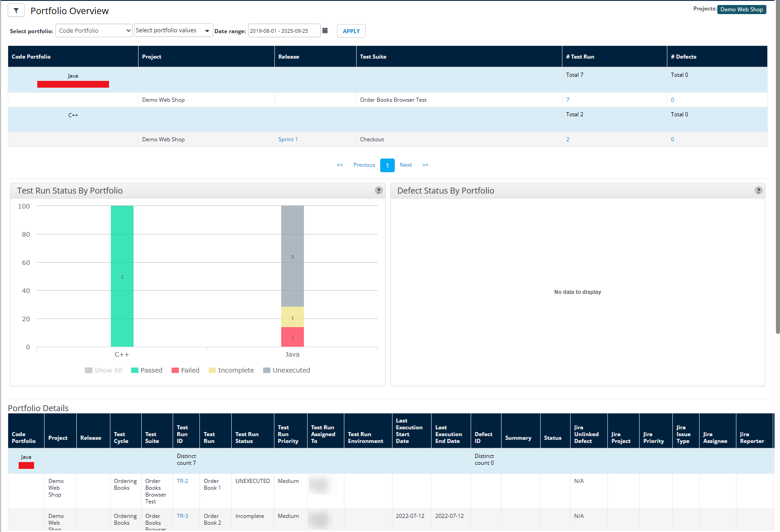Open the Sprint 1 release link
Viewport: 780px width, 532px height.
coord(288,139)
